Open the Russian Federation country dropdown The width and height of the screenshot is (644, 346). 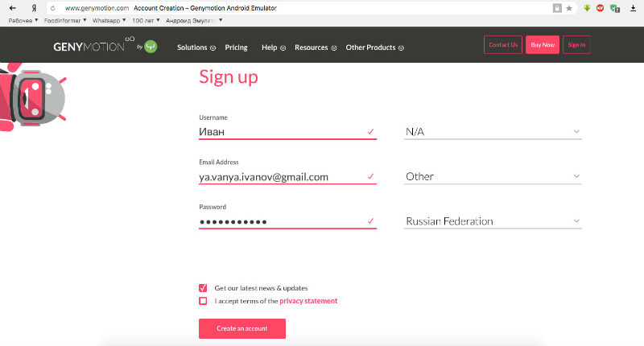[x=493, y=221]
